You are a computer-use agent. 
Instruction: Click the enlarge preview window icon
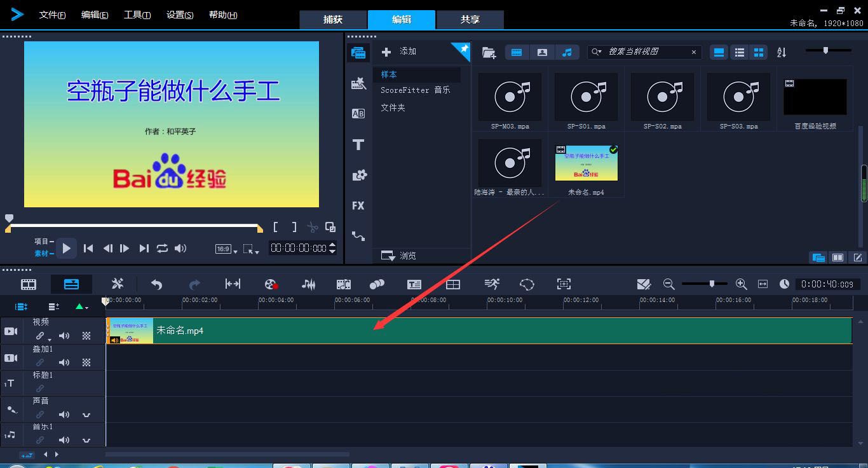(330, 227)
